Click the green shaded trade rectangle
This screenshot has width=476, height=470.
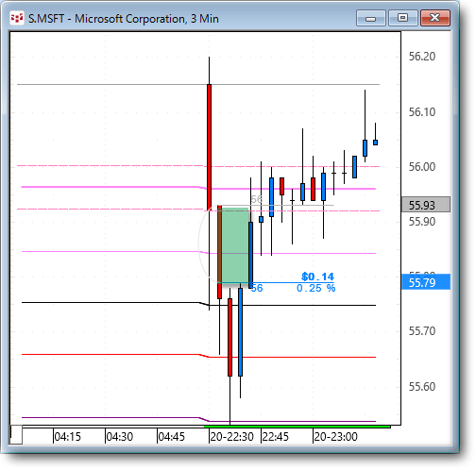click(235, 245)
